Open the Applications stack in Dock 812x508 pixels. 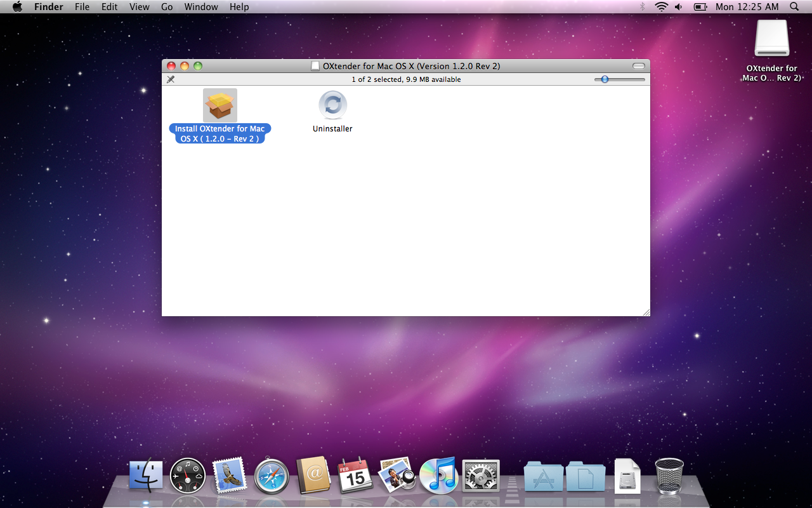[543, 476]
